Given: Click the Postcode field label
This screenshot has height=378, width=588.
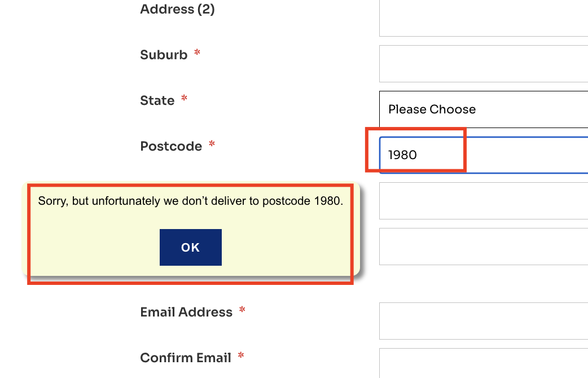Looking at the screenshot, I should tap(171, 146).
